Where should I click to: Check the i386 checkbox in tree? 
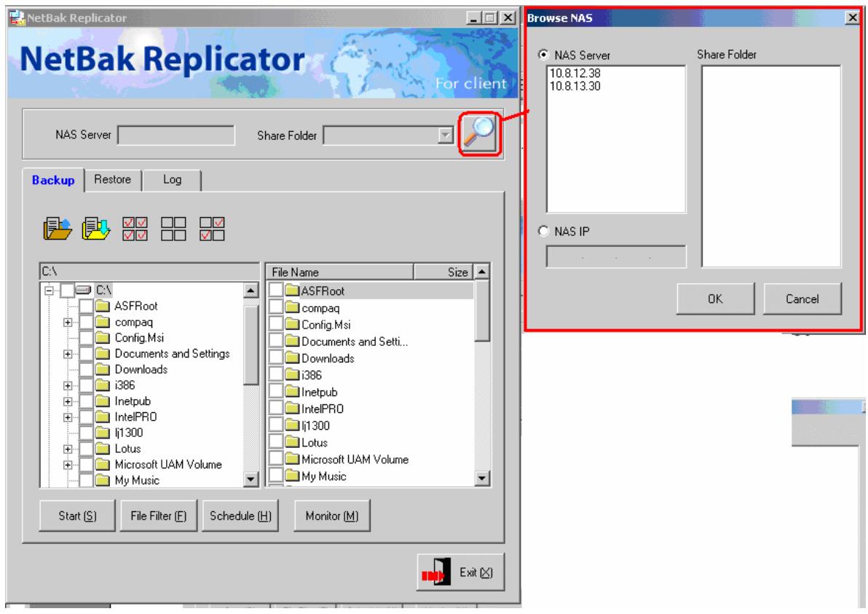[86, 385]
